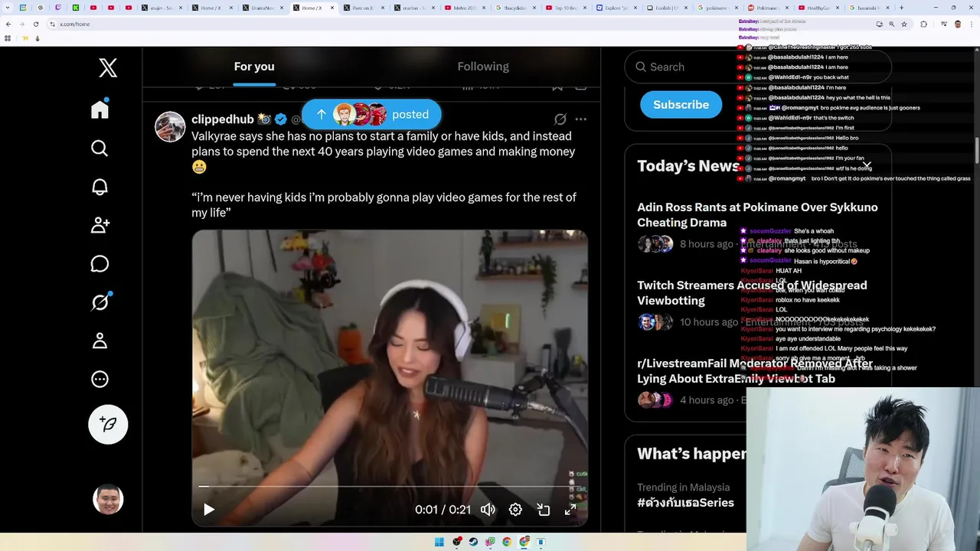Viewport: 980px width, 551px height.
Task: Open the Chrome profile avatar in toolbar
Action: 958,24
